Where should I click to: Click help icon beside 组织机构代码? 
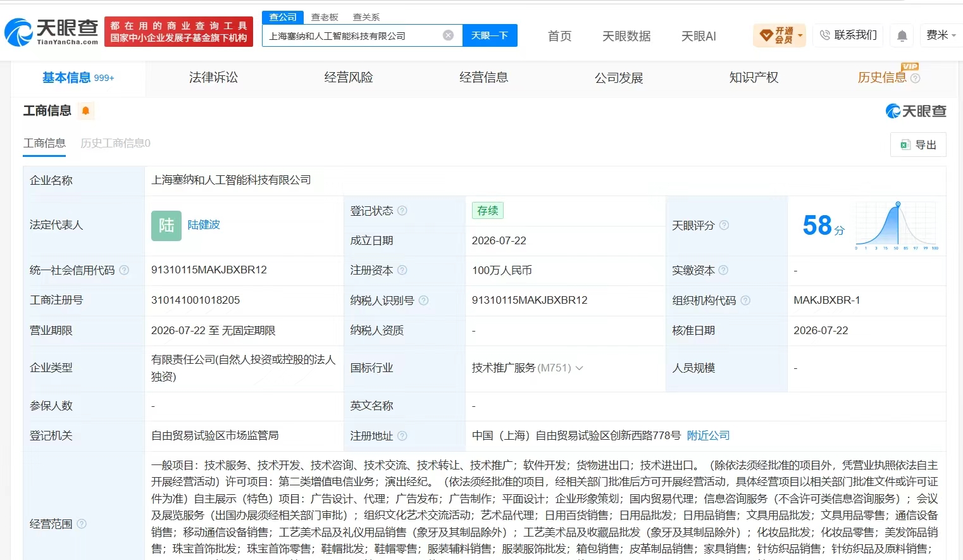(745, 301)
